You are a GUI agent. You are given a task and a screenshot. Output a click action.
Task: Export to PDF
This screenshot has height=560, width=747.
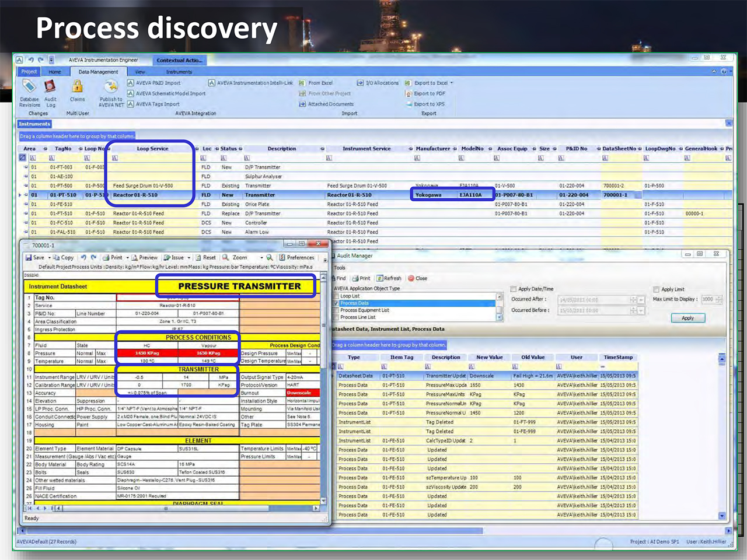point(425,93)
